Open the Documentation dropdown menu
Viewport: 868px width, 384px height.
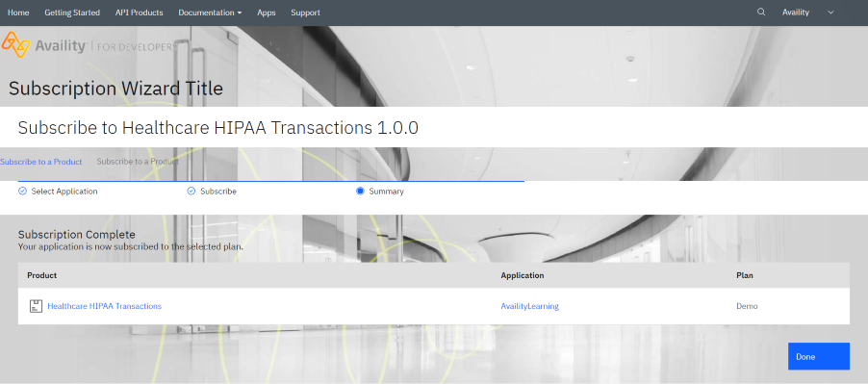coord(210,13)
